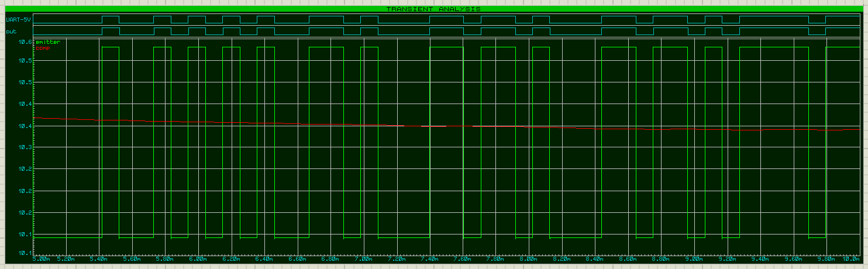Screen dimensions: 868x269
Task: Select the red comp trace label
Action: click(42, 48)
